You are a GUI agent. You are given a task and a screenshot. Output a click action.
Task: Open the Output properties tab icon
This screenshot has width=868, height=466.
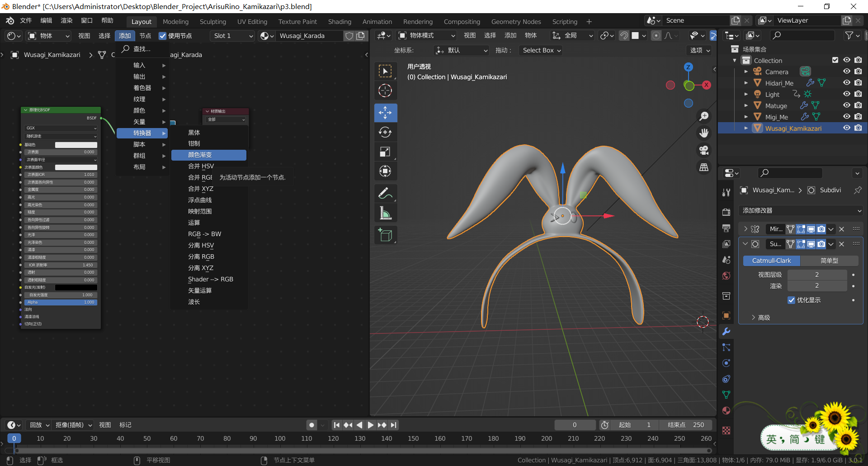[x=726, y=228]
